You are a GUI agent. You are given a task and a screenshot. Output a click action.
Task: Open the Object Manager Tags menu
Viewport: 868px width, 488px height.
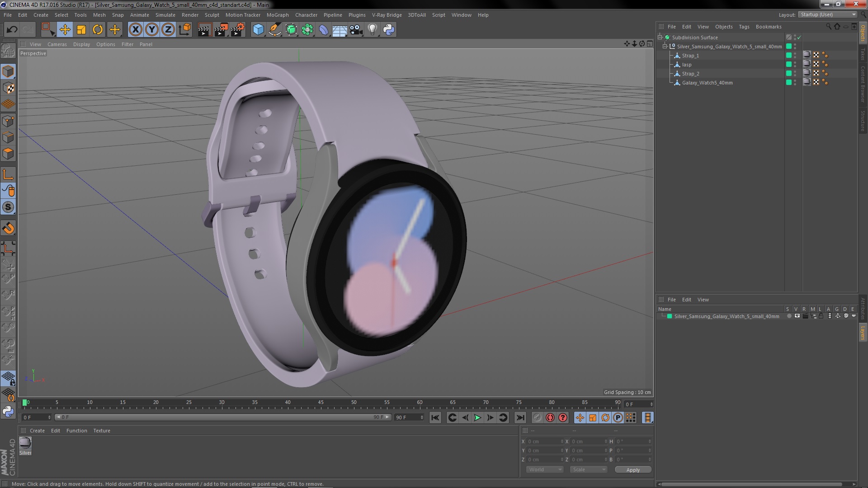(744, 27)
